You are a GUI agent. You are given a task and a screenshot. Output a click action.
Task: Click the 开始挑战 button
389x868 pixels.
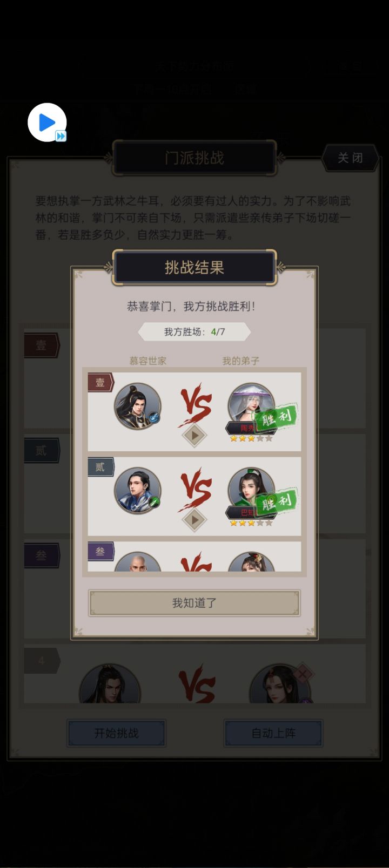116,733
